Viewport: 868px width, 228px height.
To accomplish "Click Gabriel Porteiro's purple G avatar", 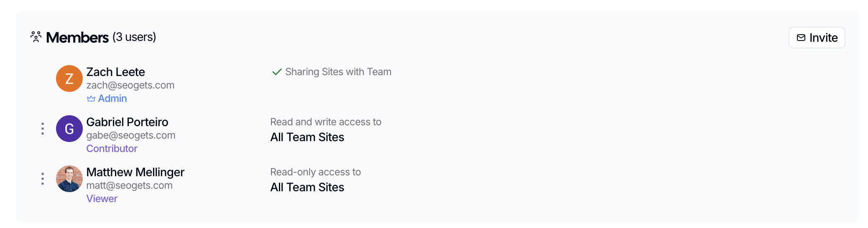I will pyautogui.click(x=69, y=129).
